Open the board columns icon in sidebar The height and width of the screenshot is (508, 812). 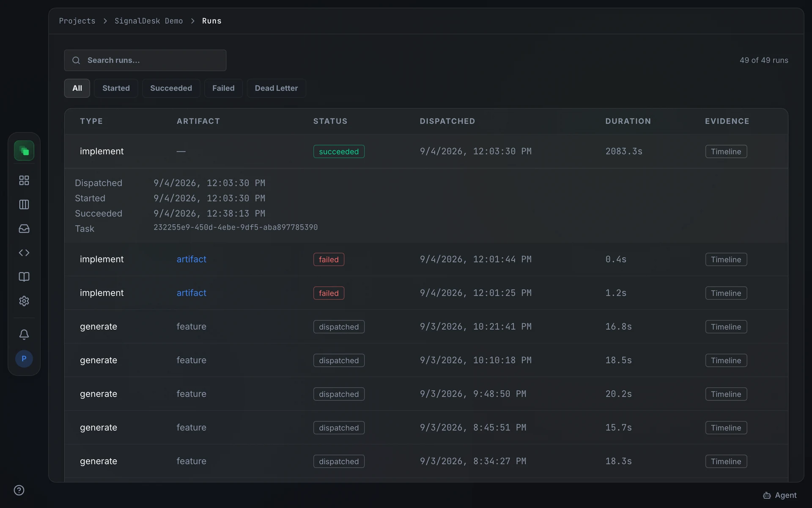tap(24, 204)
